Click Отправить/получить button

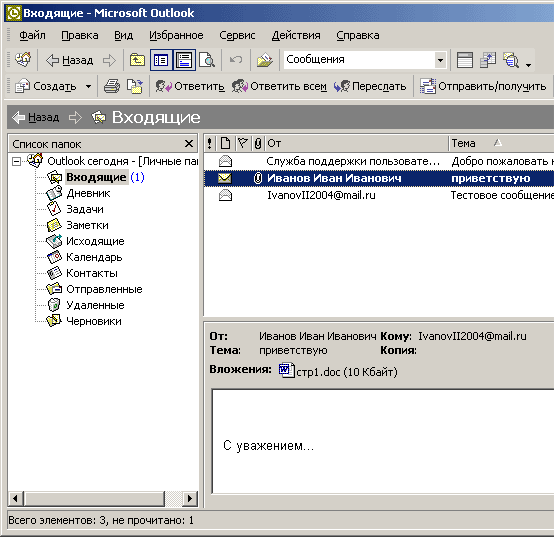[483, 86]
